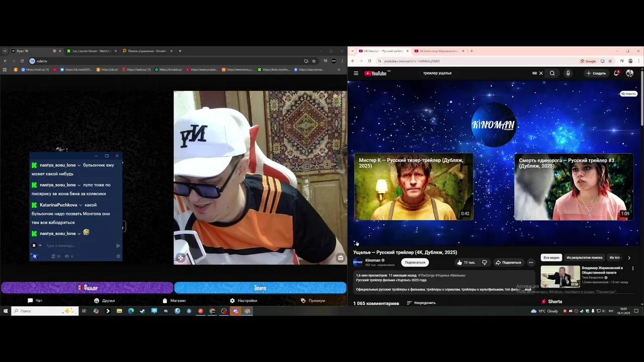Open YouTube notifications bell

point(616,73)
